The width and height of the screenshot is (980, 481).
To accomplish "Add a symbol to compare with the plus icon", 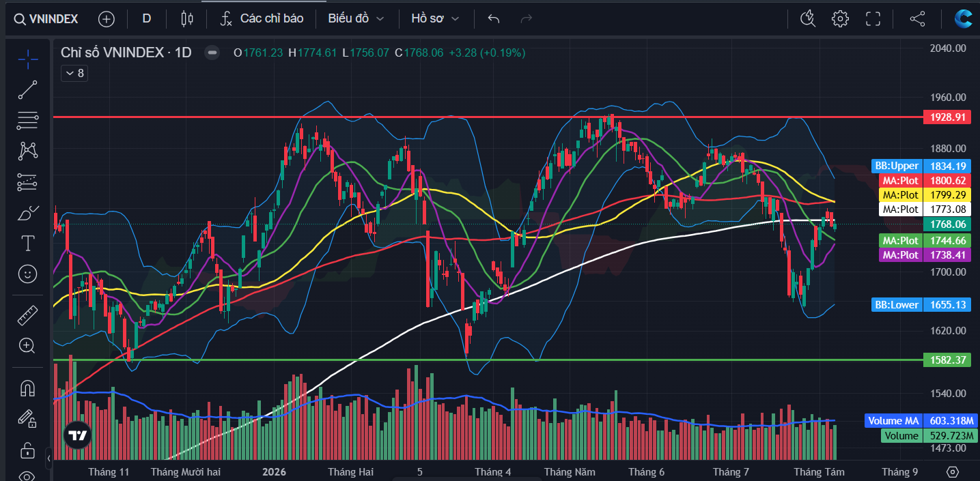I will click(x=107, y=18).
